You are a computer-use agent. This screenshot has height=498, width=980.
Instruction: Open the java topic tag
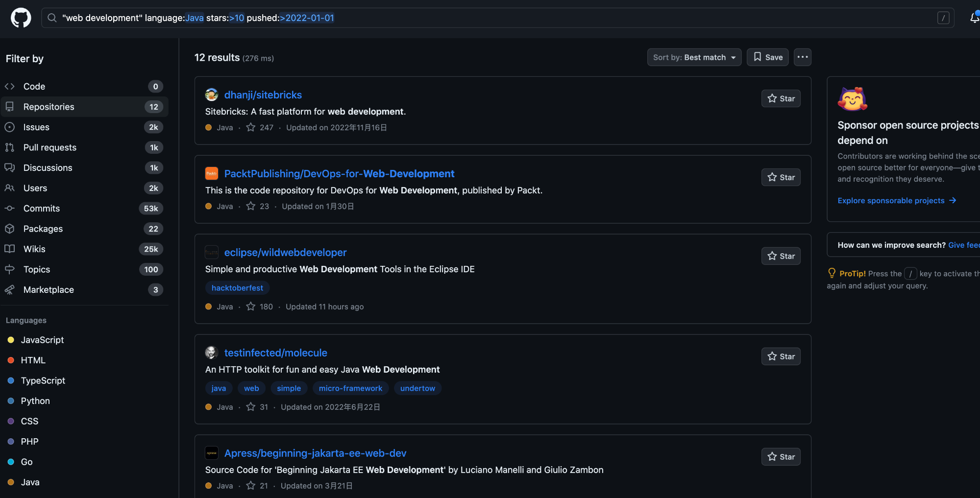pos(219,388)
